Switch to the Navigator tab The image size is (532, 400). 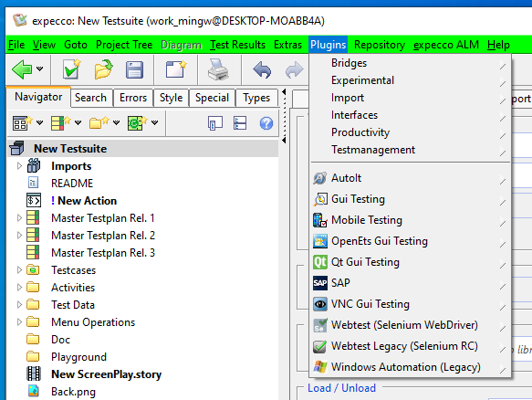(x=38, y=97)
